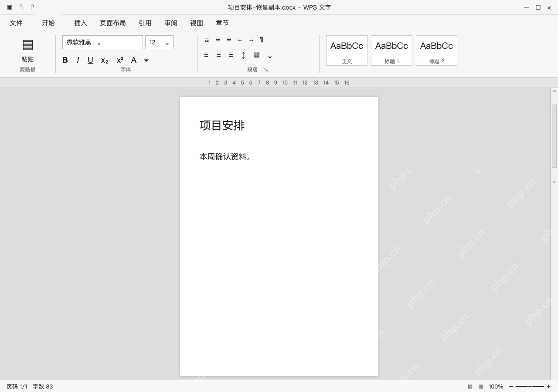Viewport: 558px width, 392px height.
Task: Click the Paste (粘贴) icon
Action: pyautogui.click(x=27, y=45)
